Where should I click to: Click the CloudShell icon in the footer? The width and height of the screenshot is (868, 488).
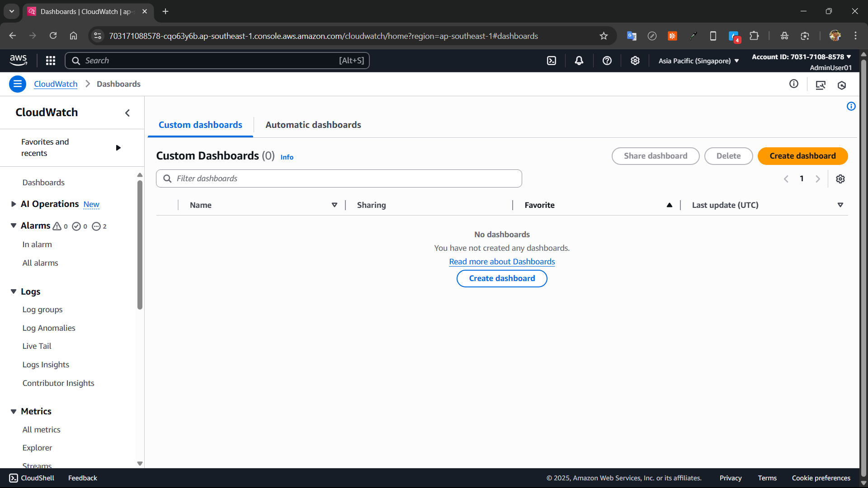click(14, 478)
